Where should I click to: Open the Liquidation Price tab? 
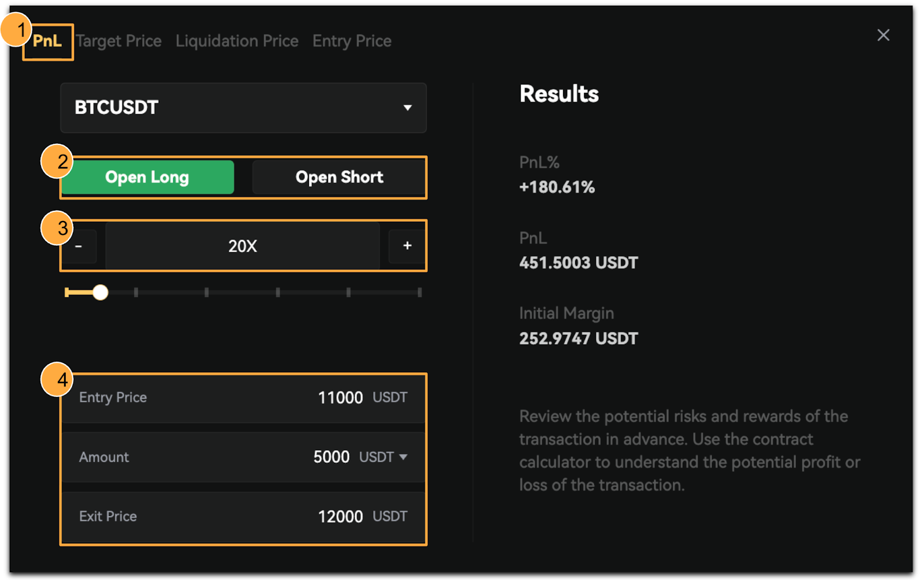[x=237, y=41]
